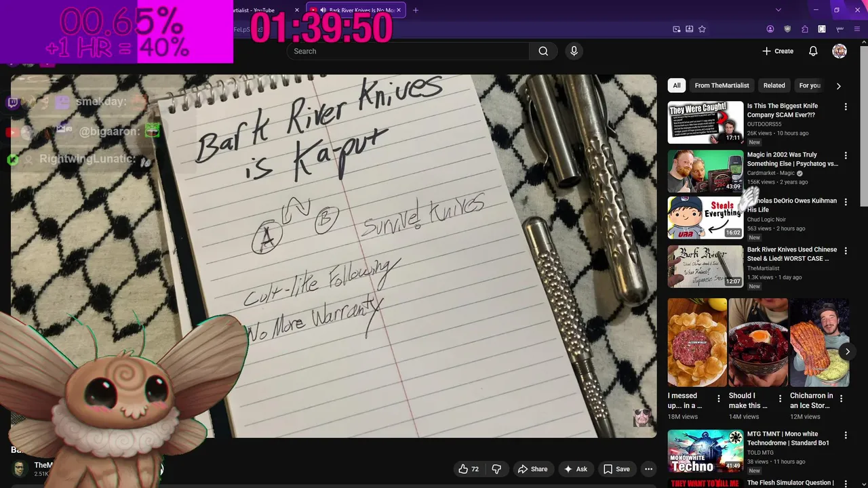Click the search magnifier button
Viewport: 868px width, 488px height.
(543, 51)
